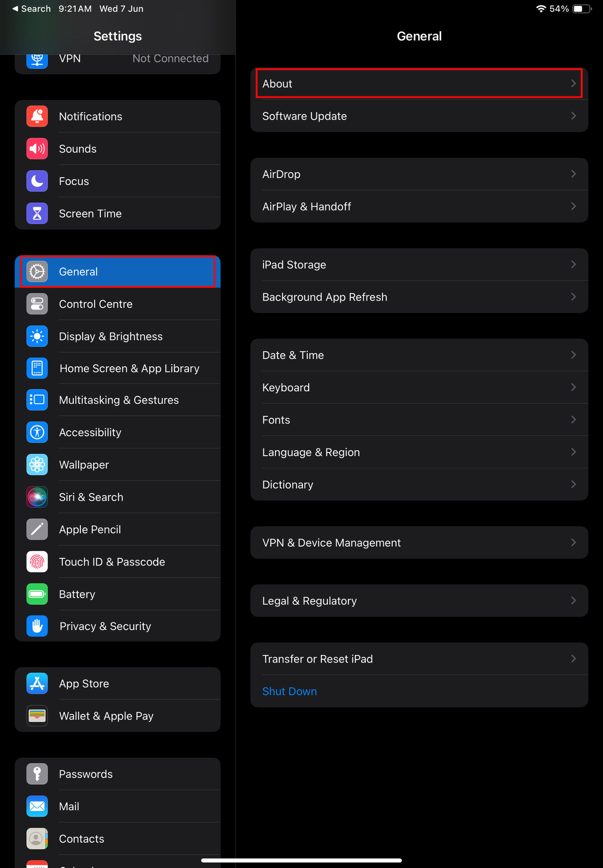The width and height of the screenshot is (603, 868).
Task: Expand Software Update chevron arrow
Action: click(x=573, y=116)
